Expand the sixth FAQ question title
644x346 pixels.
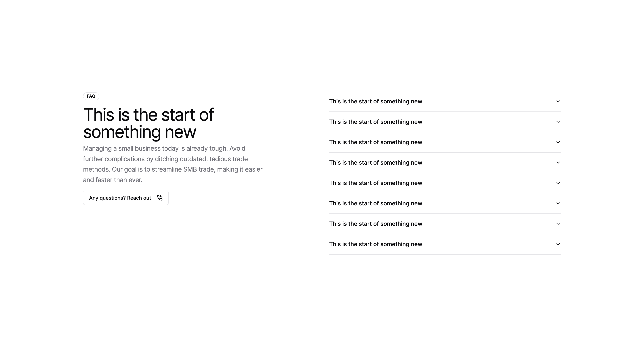(375, 203)
